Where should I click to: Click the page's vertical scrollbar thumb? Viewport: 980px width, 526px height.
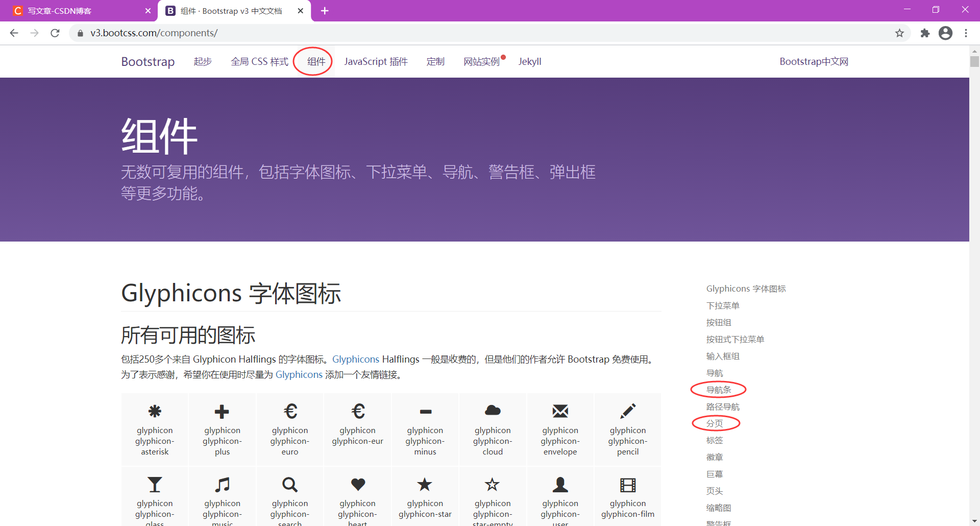point(974,61)
